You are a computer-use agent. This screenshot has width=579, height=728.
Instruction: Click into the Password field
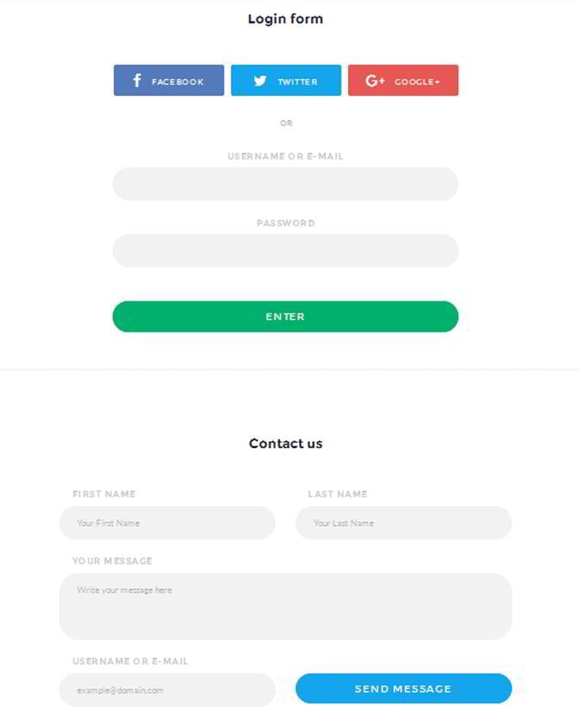point(285,250)
